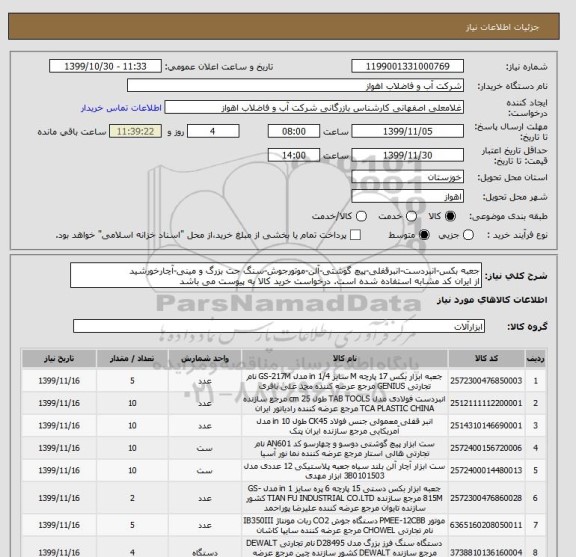Screen dimensions: 576x557
Task: Click product code 2572400156720006
Action: [x=486, y=448]
